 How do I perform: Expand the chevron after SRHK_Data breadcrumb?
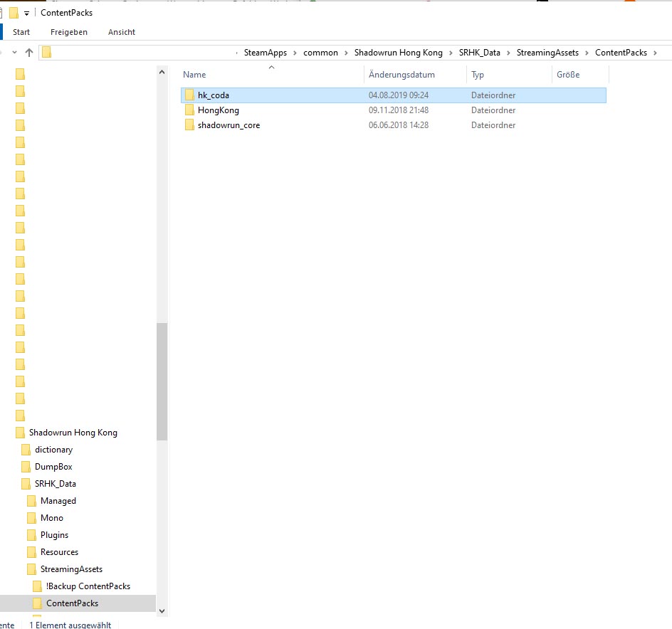pos(508,53)
